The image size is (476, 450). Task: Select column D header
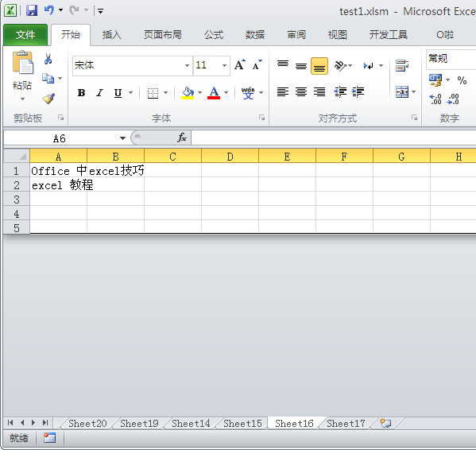coord(230,157)
